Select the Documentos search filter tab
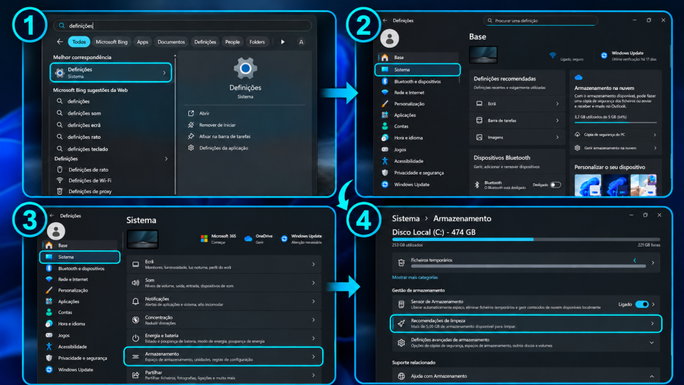This screenshot has height=385, width=684. tap(171, 42)
